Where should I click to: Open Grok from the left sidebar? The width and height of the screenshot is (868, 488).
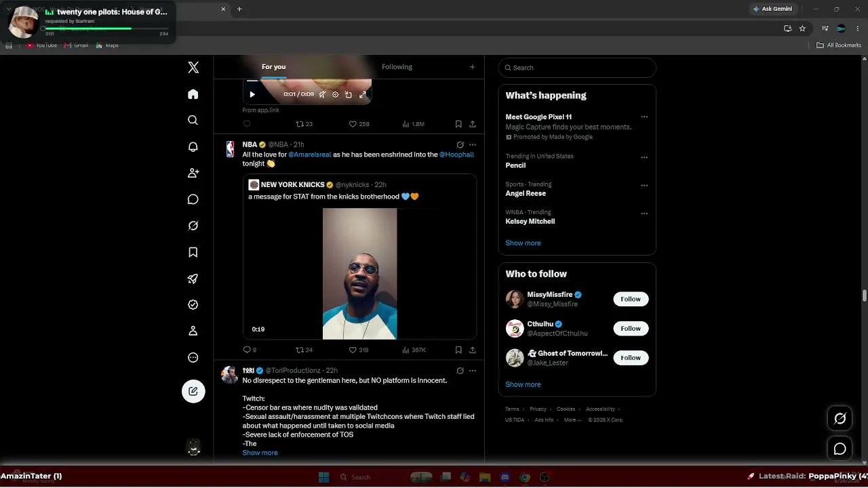[x=193, y=226]
